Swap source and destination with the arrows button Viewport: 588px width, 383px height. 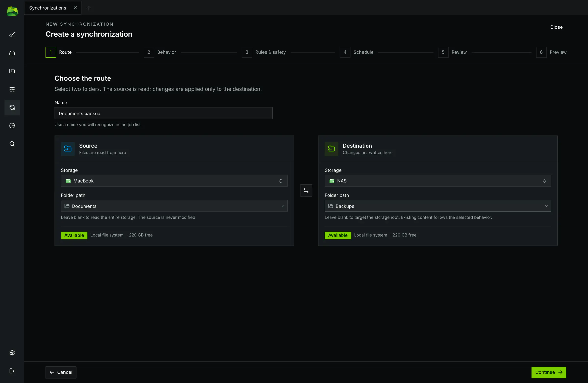[306, 190]
